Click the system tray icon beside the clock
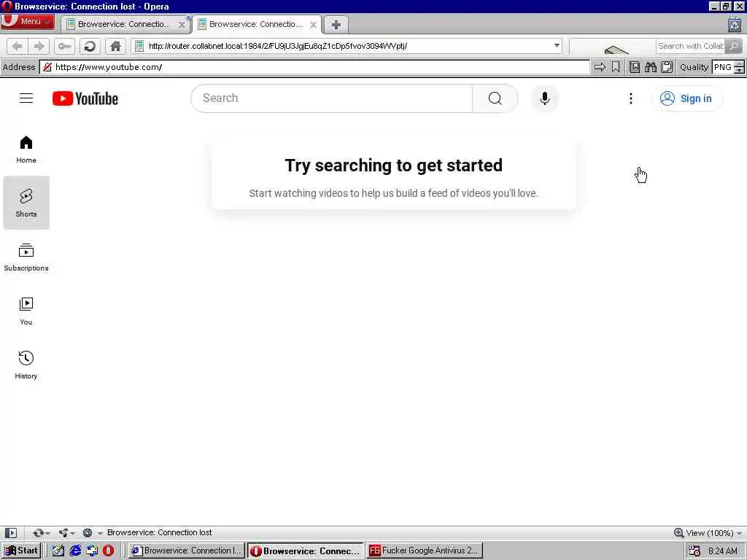The width and height of the screenshot is (747, 560). [694, 551]
